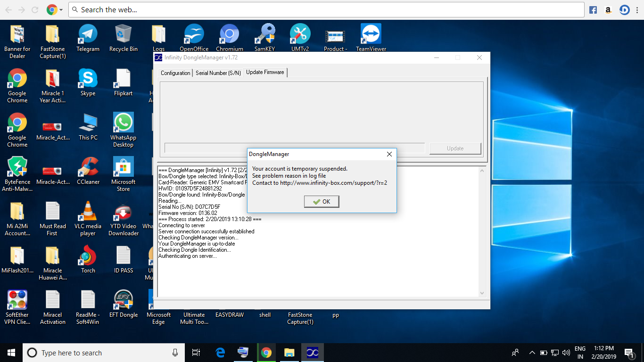Click the Infinity DongleManager taskbar icon
Viewport: 644px width, 362px height.
pos(312,353)
